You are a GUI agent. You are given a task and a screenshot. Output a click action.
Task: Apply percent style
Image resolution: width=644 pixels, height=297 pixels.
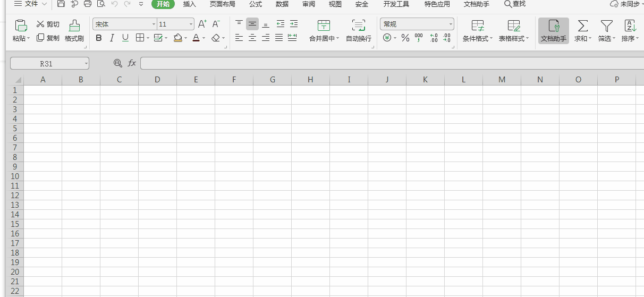pos(405,38)
